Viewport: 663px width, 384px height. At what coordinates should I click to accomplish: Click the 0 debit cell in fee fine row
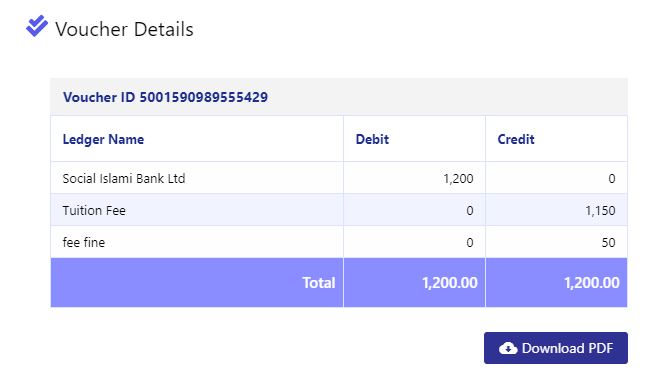click(469, 243)
